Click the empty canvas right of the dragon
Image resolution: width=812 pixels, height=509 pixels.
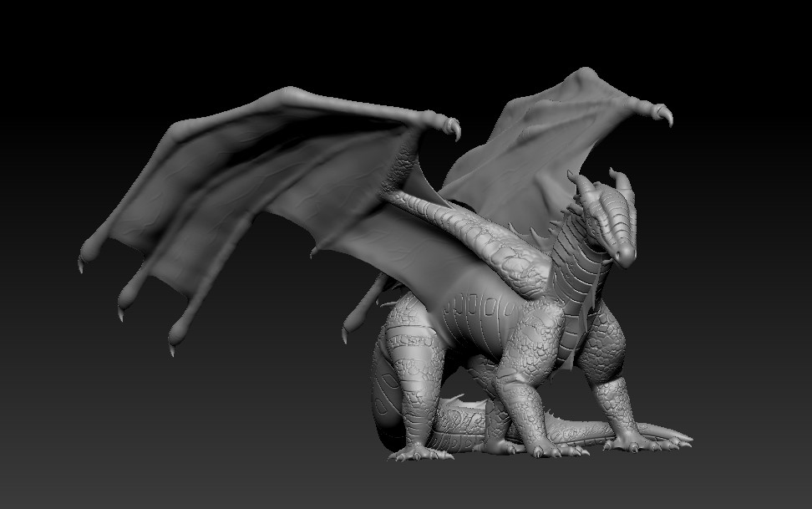point(760,251)
